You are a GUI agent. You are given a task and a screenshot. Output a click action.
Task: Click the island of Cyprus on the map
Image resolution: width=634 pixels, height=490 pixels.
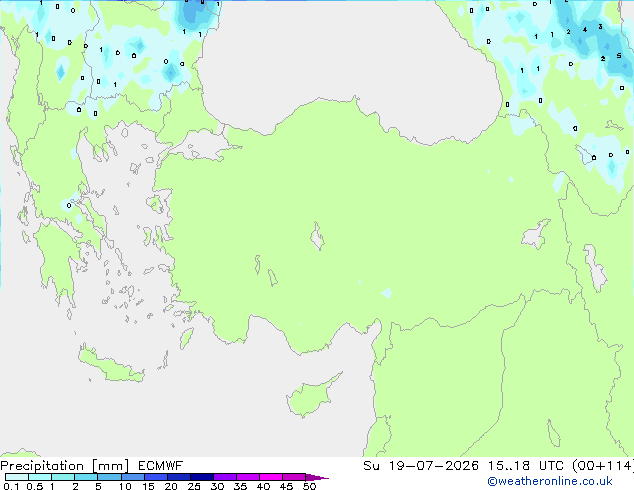pos(311,397)
